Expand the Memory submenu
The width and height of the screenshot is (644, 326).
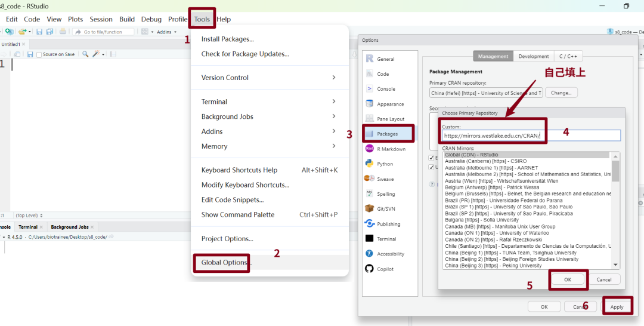(268, 146)
